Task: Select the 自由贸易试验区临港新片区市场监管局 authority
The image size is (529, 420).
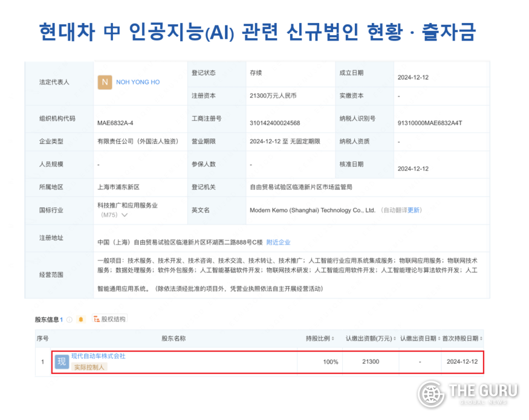Action: (301, 187)
